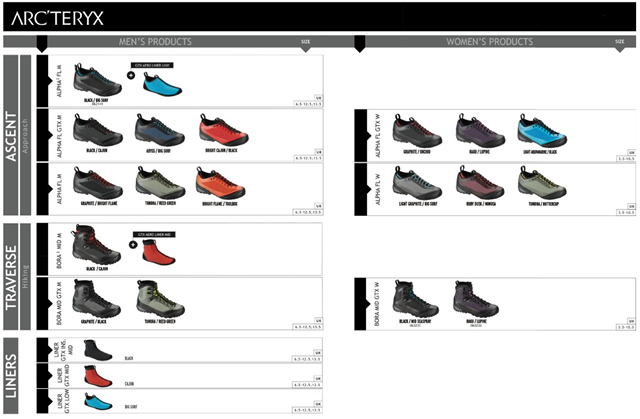
Task: Select the Women's Products column heading
Action: 489,42
